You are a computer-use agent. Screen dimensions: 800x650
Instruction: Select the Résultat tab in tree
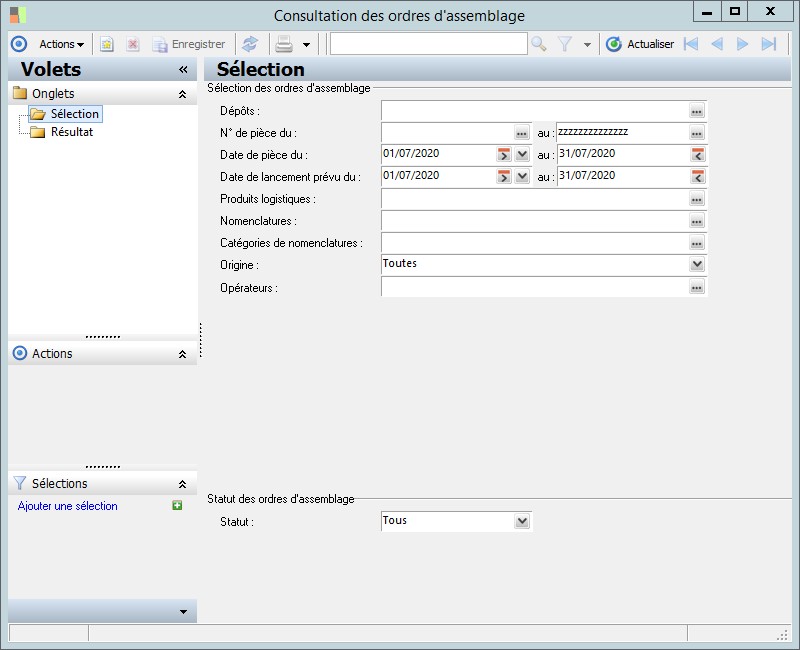[x=72, y=132]
